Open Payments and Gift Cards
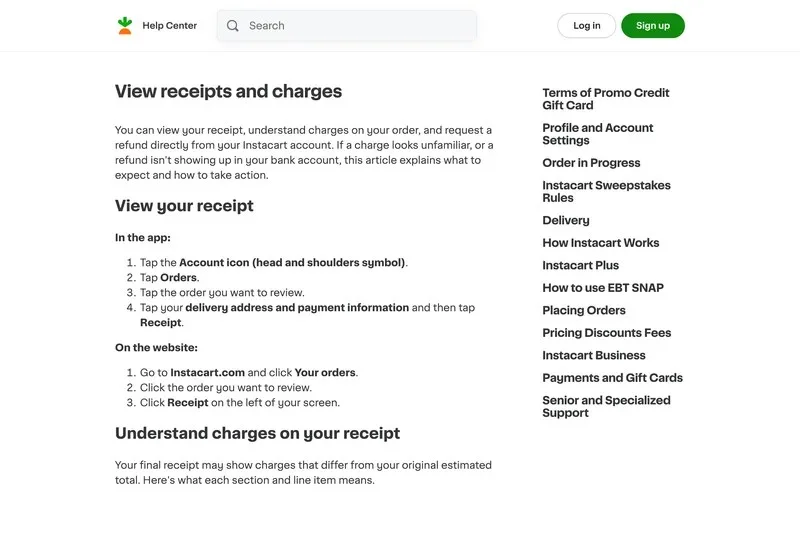800x544 pixels. pyautogui.click(x=612, y=378)
